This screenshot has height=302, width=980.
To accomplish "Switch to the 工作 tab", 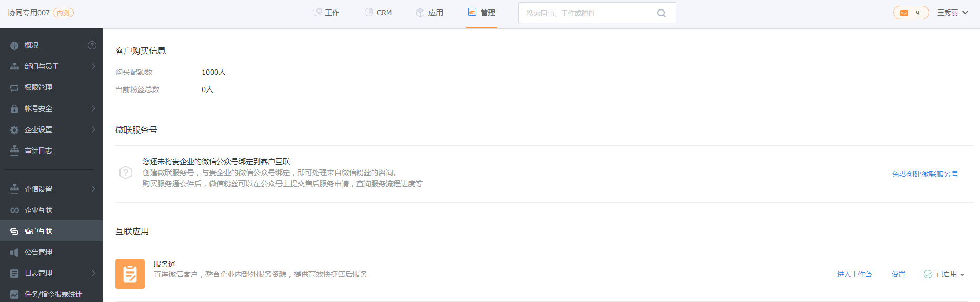I will pyautogui.click(x=326, y=13).
